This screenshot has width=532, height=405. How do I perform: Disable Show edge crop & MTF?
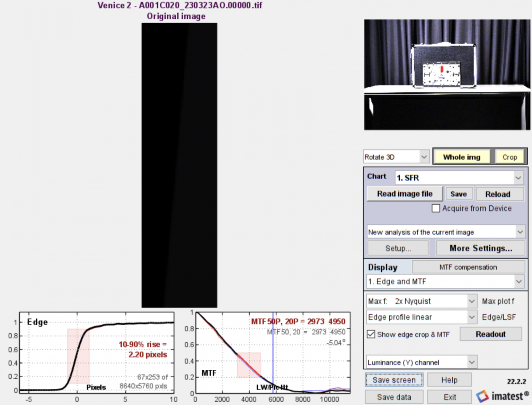(x=371, y=334)
